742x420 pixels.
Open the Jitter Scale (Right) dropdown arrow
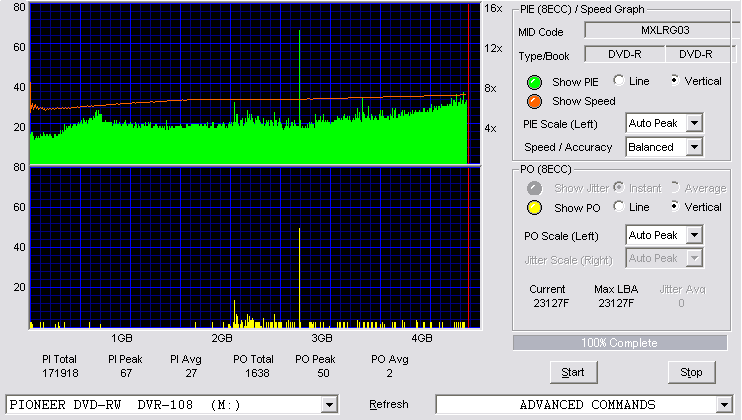click(694, 258)
